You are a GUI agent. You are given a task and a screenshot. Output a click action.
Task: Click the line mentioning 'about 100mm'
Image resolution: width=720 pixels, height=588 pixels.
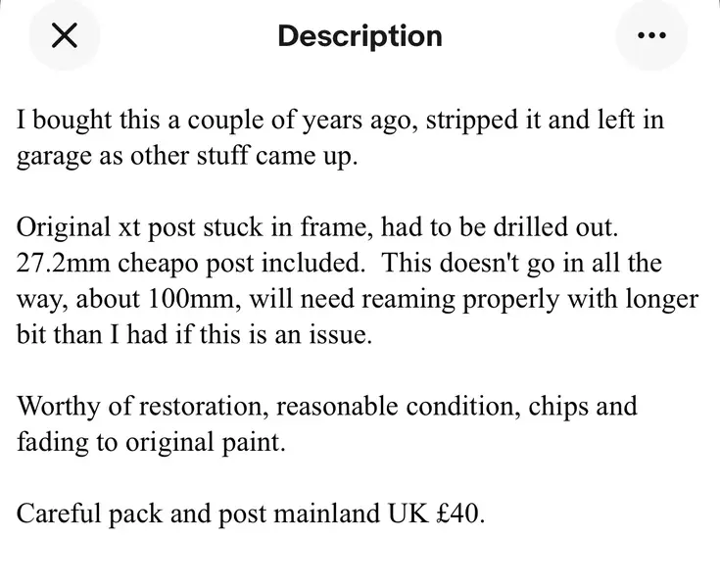click(x=358, y=299)
